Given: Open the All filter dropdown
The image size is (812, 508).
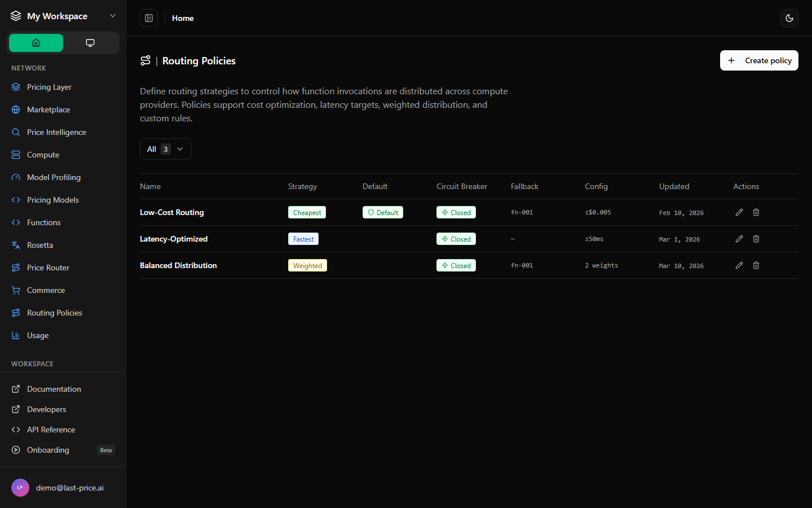Looking at the screenshot, I should pyautogui.click(x=166, y=149).
